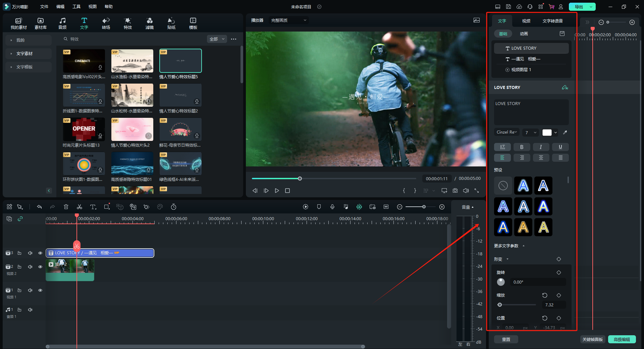This screenshot has height=349, width=644.
Task: Open the 文件 menu
Action: click(x=44, y=7)
